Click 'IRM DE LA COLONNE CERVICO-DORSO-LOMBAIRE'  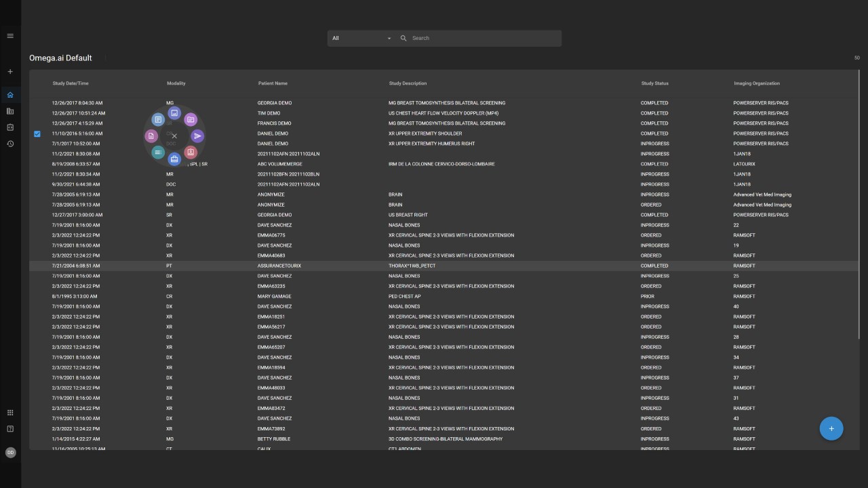coord(441,164)
